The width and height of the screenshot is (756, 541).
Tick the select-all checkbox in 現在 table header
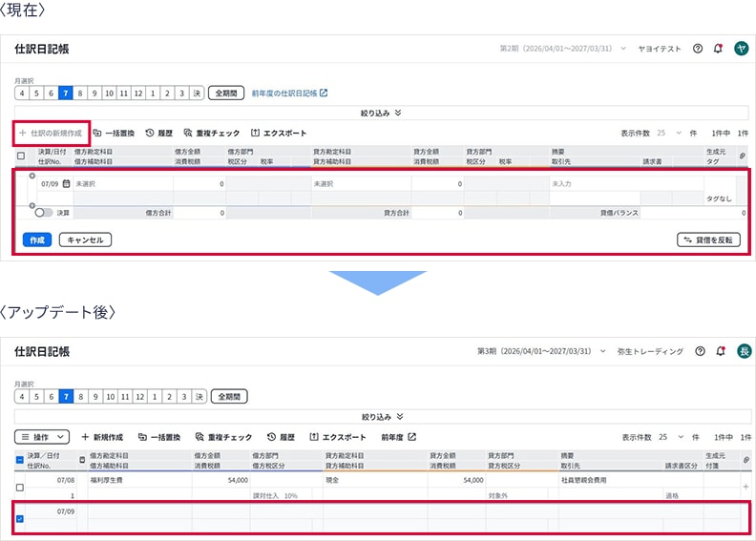click(x=21, y=156)
